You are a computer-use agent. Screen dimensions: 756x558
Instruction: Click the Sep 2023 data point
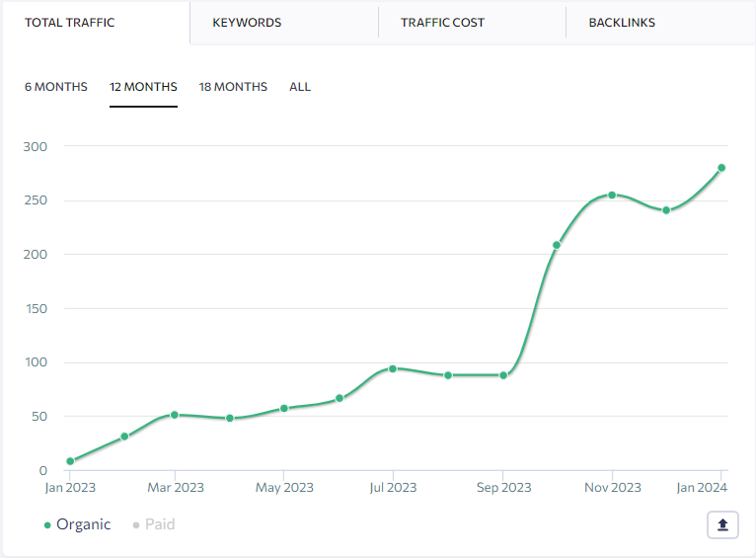tap(503, 375)
